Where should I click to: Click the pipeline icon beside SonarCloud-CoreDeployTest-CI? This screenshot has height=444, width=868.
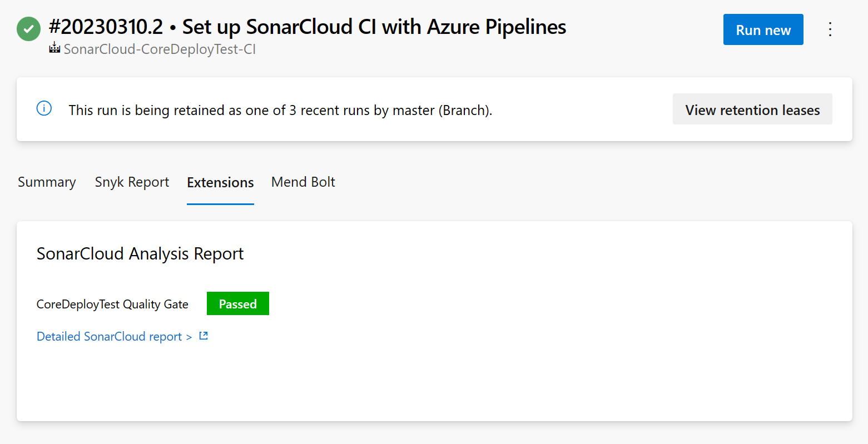click(54, 48)
